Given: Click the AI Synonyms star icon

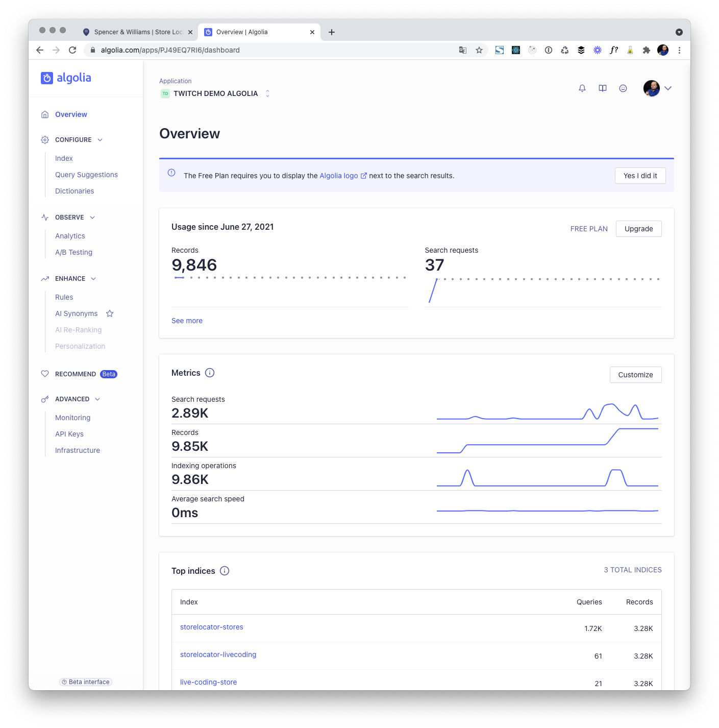Looking at the screenshot, I should click(110, 313).
